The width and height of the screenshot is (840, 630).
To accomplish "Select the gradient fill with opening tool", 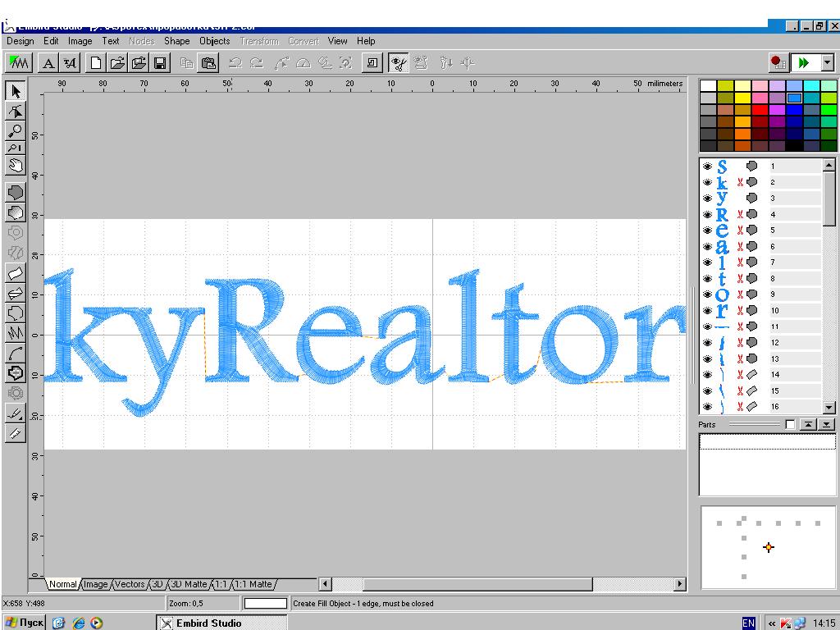I will [16, 212].
